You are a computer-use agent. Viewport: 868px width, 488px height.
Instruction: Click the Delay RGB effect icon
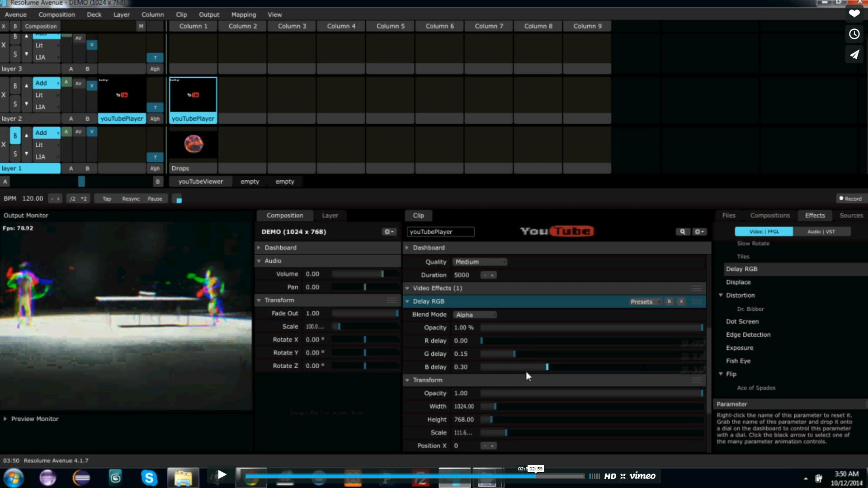(x=741, y=269)
